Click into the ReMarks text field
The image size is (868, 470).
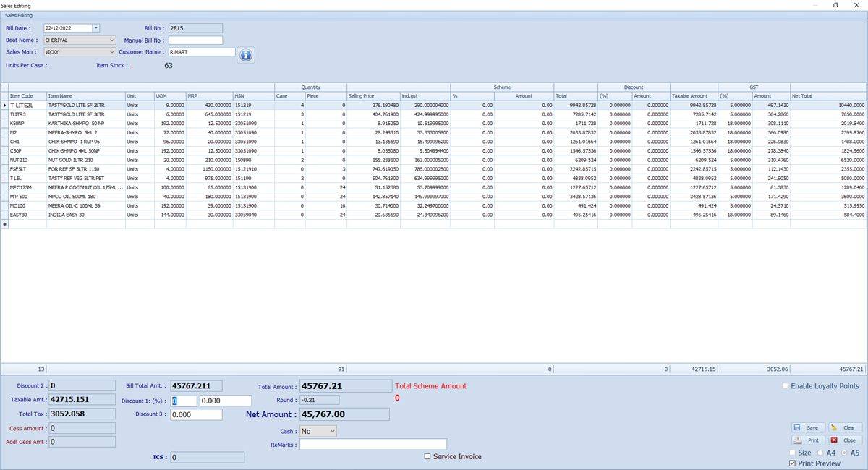373,445
